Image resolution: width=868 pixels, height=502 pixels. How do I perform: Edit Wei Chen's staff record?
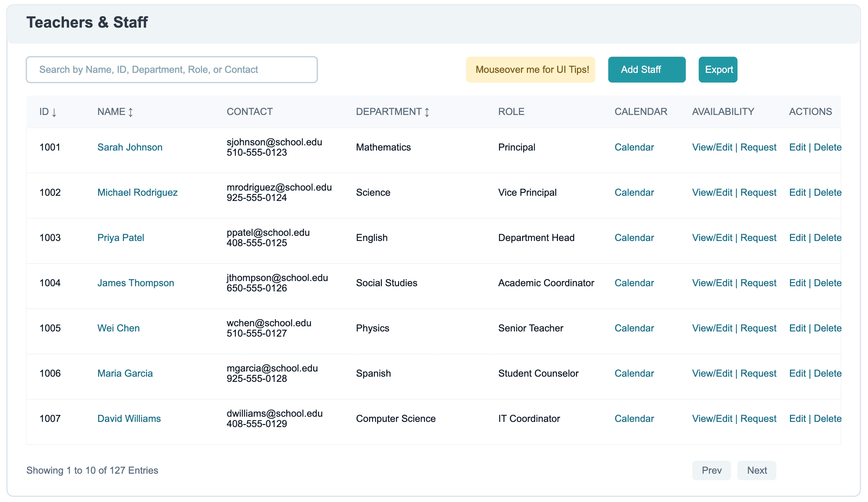(797, 328)
